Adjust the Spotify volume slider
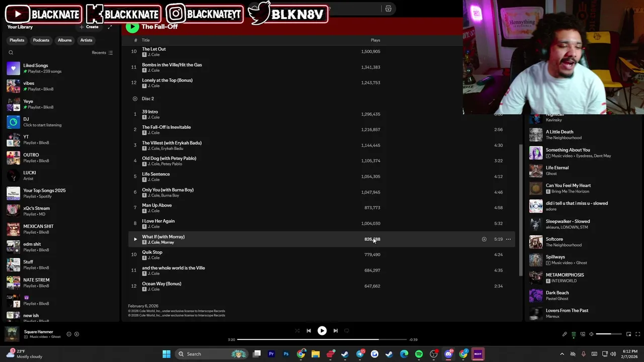Viewport: 644px width, 362px height. point(608,334)
